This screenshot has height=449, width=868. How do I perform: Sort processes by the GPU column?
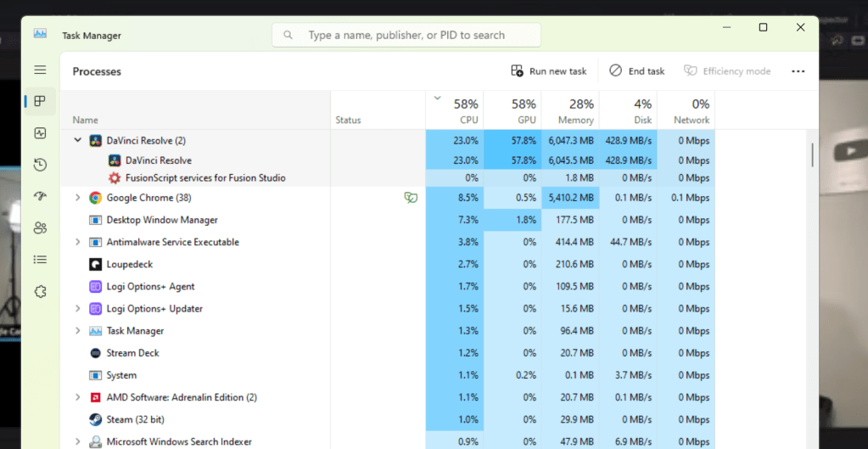512,110
